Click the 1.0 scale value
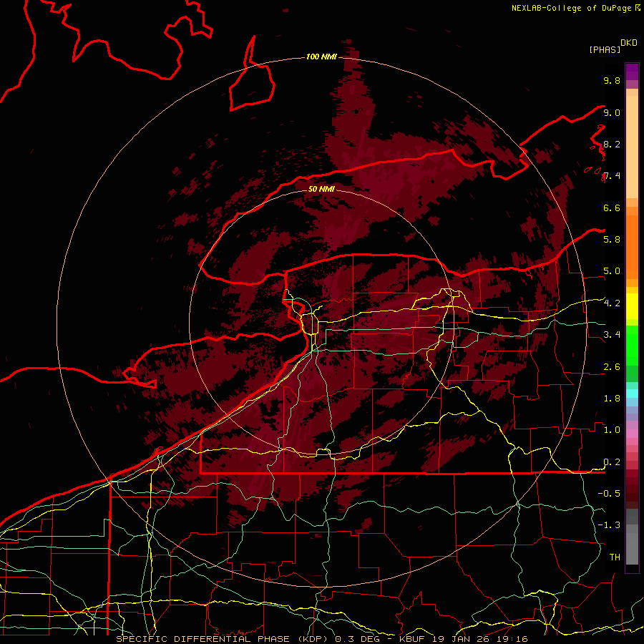Image resolution: width=644 pixels, height=644 pixels. point(612,429)
